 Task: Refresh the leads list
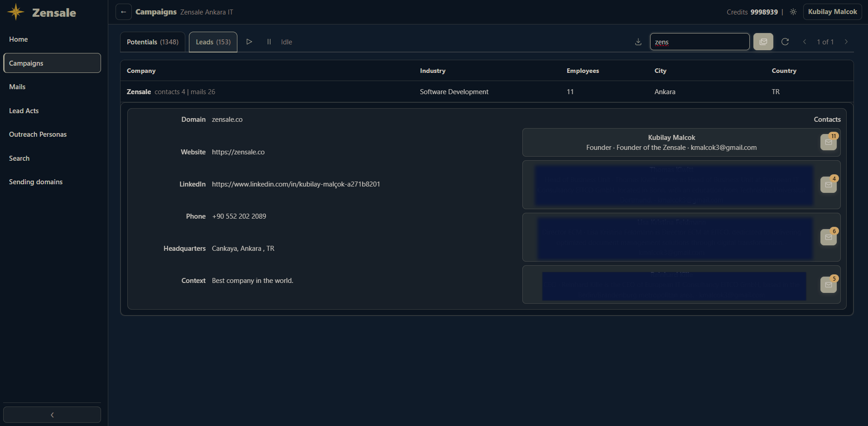click(x=785, y=42)
